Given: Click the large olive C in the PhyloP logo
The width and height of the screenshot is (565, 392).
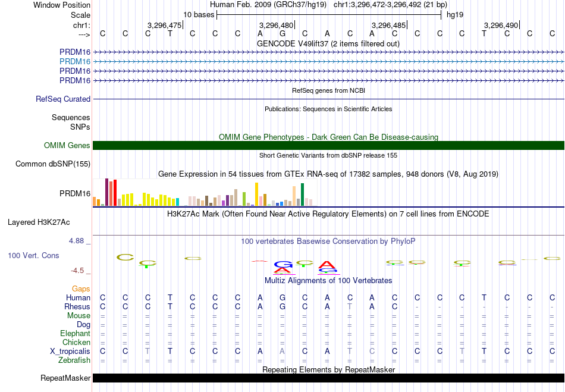Looking at the screenshot, I should (125, 257).
